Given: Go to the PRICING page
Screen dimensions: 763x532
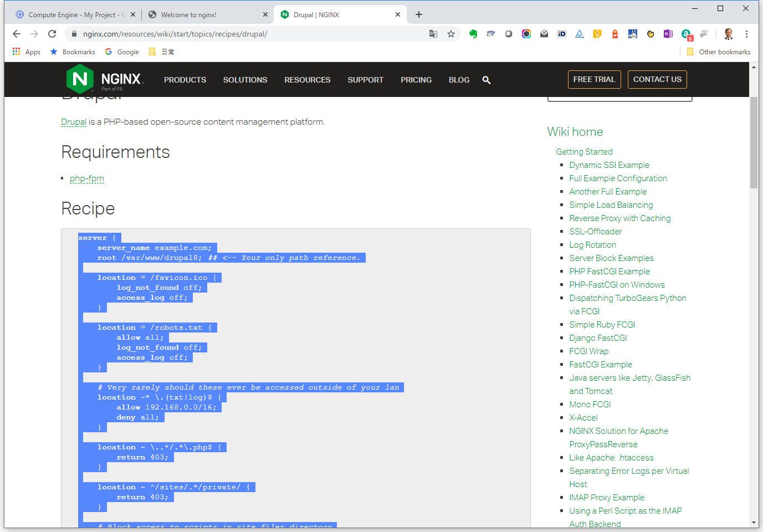Looking at the screenshot, I should click(416, 80).
